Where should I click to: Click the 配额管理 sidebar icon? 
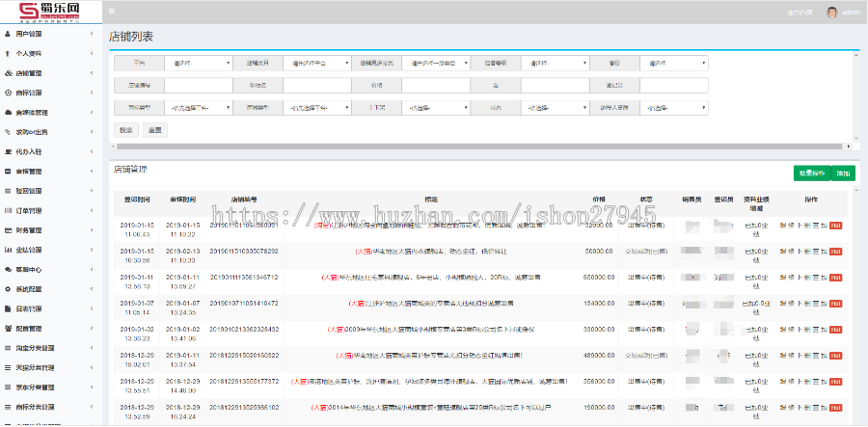pyautogui.click(x=8, y=329)
